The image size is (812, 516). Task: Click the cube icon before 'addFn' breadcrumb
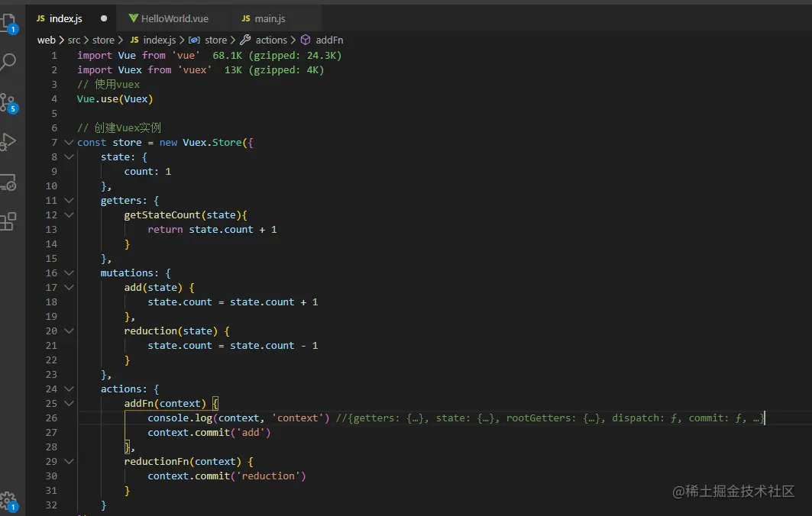pos(306,40)
